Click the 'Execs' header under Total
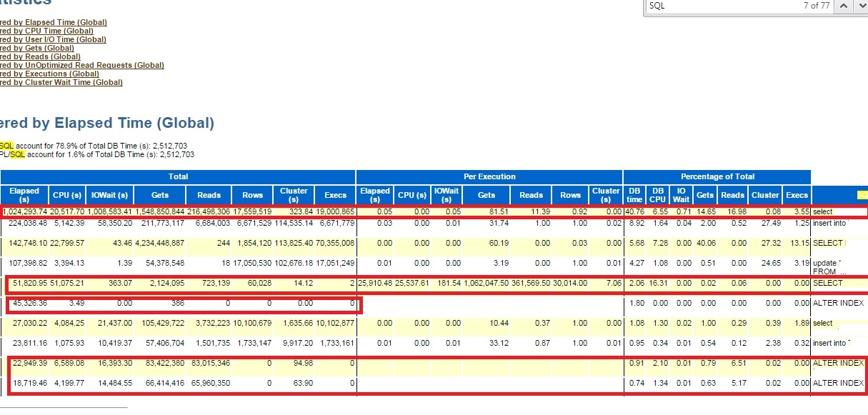868x415 pixels. click(335, 194)
